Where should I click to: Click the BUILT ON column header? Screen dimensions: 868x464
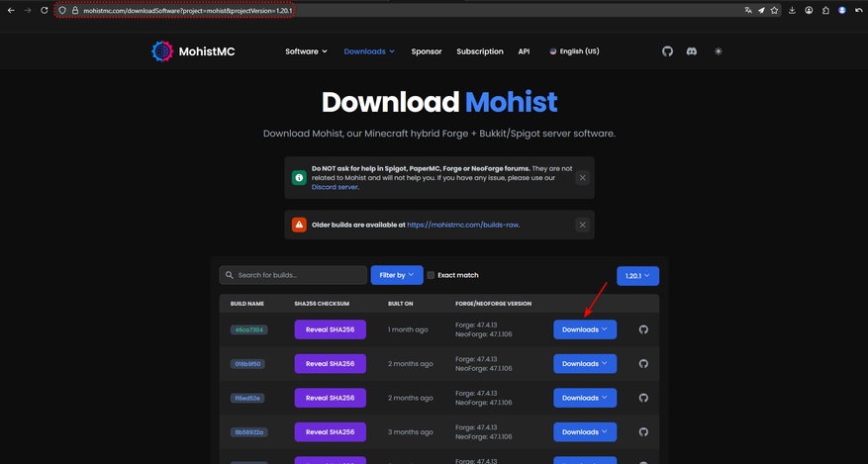point(400,304)
